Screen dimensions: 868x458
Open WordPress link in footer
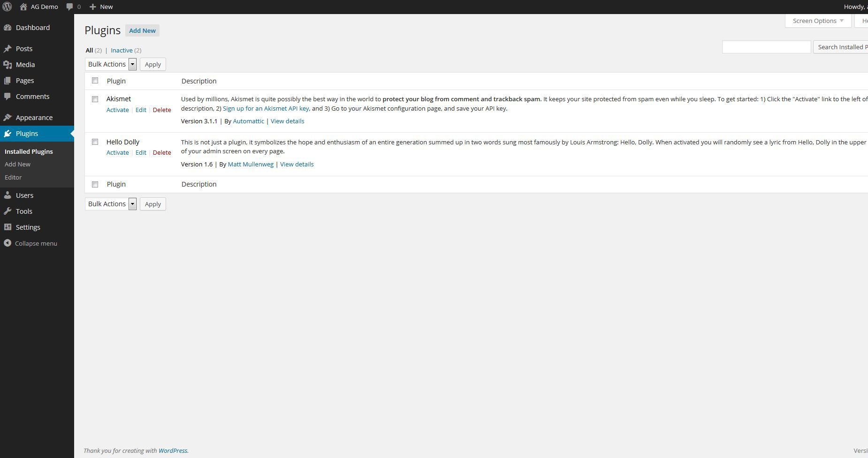click(x=173, y=450)
